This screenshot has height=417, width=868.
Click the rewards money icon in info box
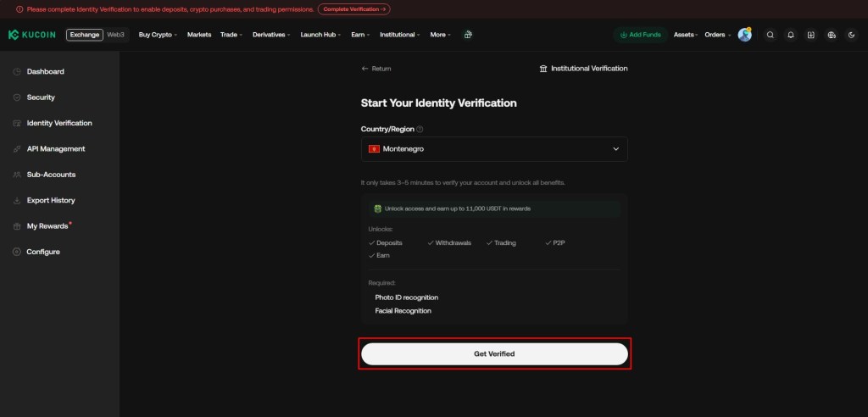(x=377, y=208)
